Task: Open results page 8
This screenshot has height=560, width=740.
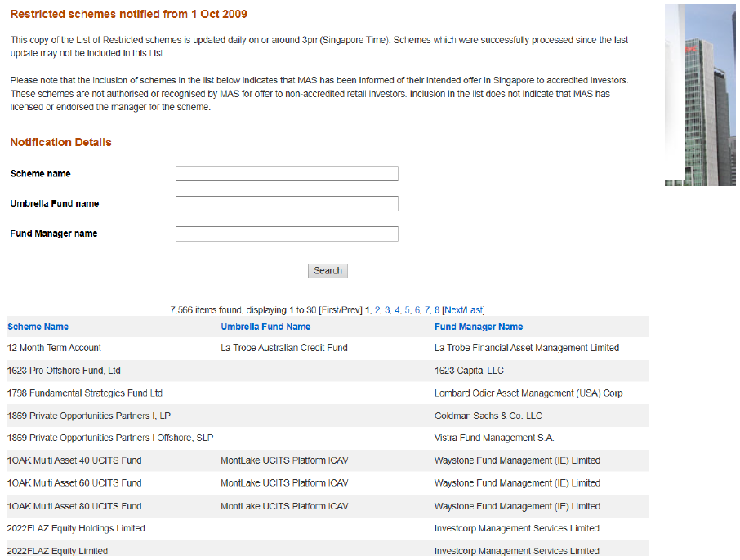Action: tap(437, 310)
